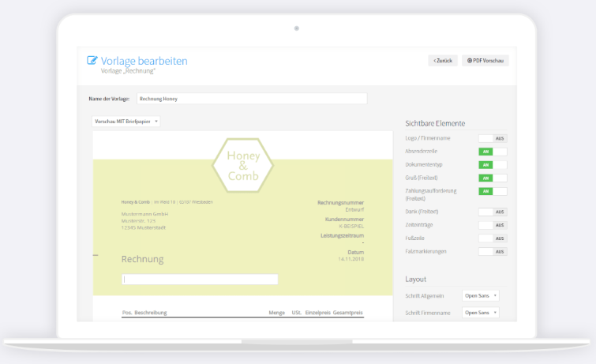This screenshot has width=596, height=364.
Task: Open the Vorschau MIT Briefpapier dropdown
Action: [126, 122]
